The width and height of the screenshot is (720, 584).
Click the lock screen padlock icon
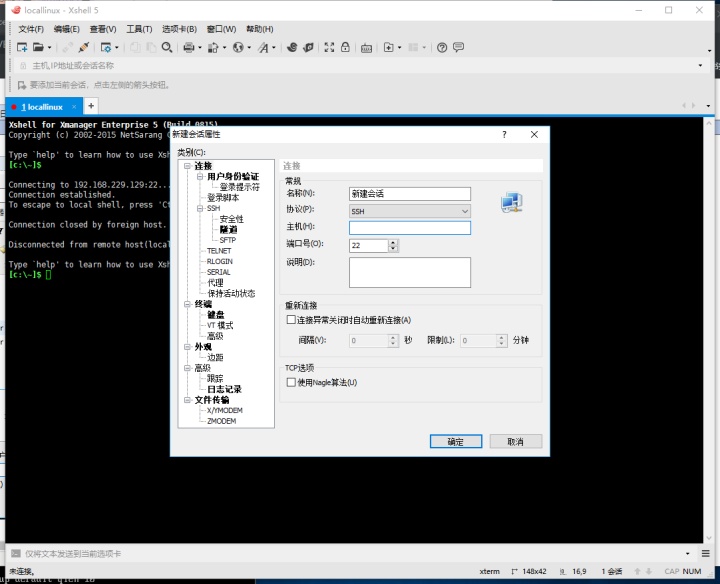(345, 47)
